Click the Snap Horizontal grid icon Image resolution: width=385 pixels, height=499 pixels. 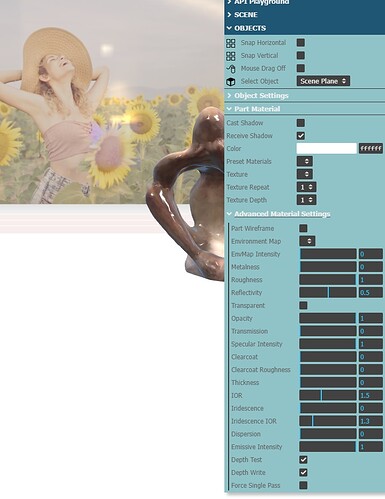coord(231,43)
